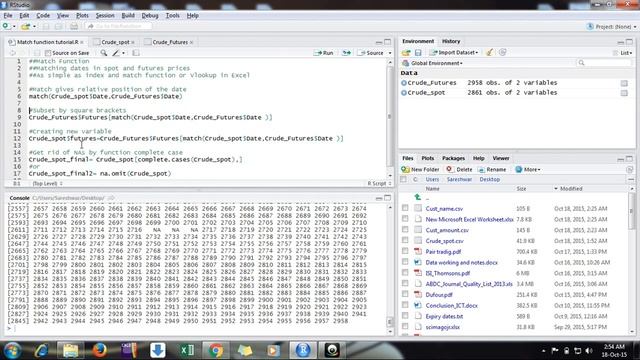This screenshot has width=640, height=360.
Task: View Crude_Futures data grid icon
Action: 624,83
